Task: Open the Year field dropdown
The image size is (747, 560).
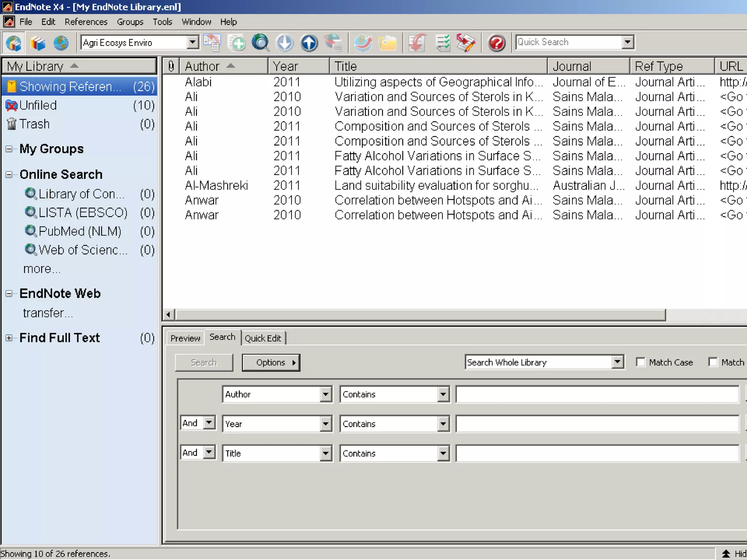Action: coord(326,424)
